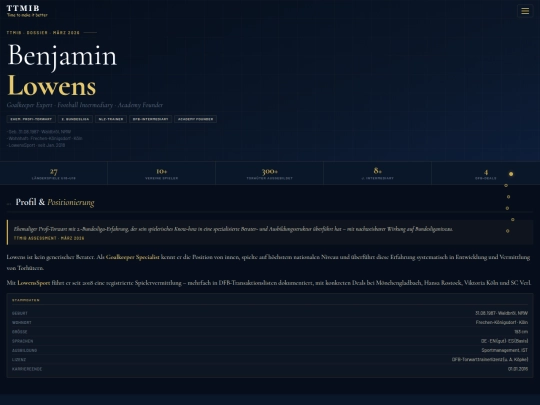This screenshot has width=540, height=405.
Task: Click the Stammdaten table header
Action: (x=26, y=300)
